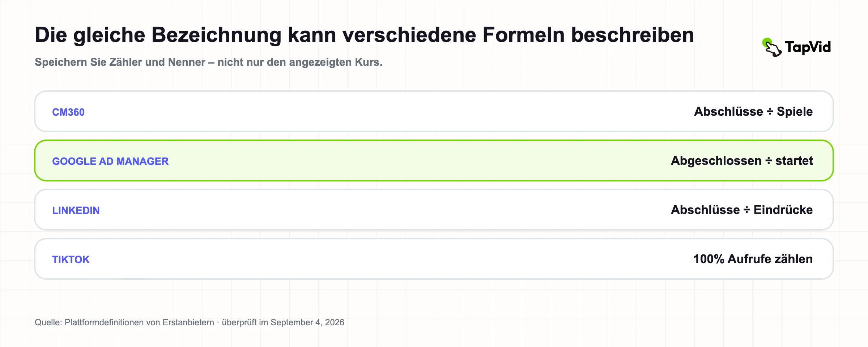Click the 'überprüft im September 4, 2026' date
Screen dimensions: 868x347
point(283,322)
